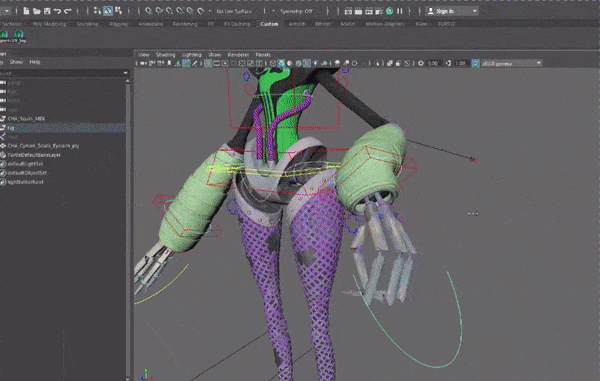This screenshot has height=381, width=600.
Task: Toggle Use all lights bulb icon
Action: pos(315,64)
